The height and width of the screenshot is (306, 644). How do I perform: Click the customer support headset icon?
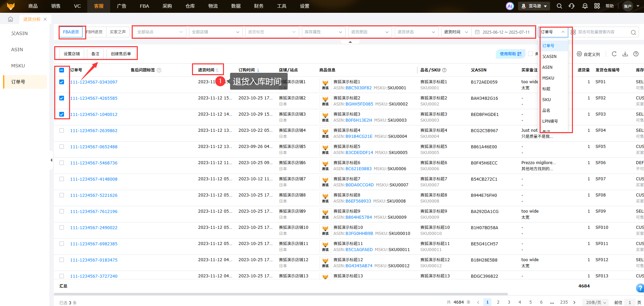572,6
